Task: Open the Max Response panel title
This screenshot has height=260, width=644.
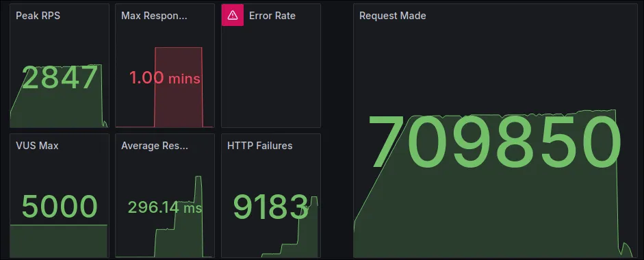Action: 154,16
